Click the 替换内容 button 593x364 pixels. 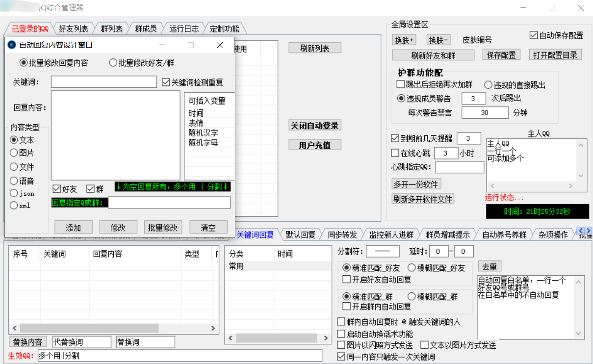(28, 342)
